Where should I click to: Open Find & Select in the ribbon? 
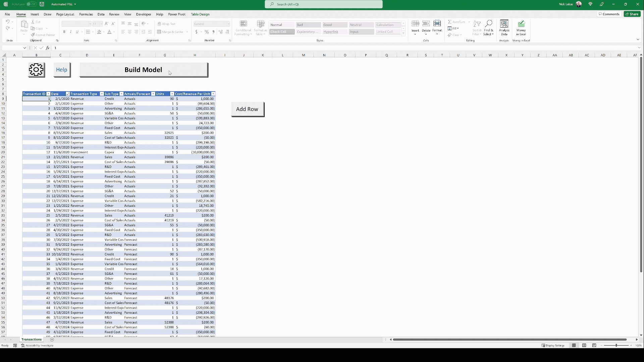click(489, 27)
